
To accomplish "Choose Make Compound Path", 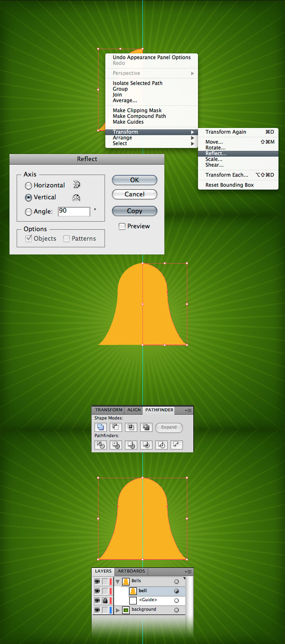I will (151, 116).
